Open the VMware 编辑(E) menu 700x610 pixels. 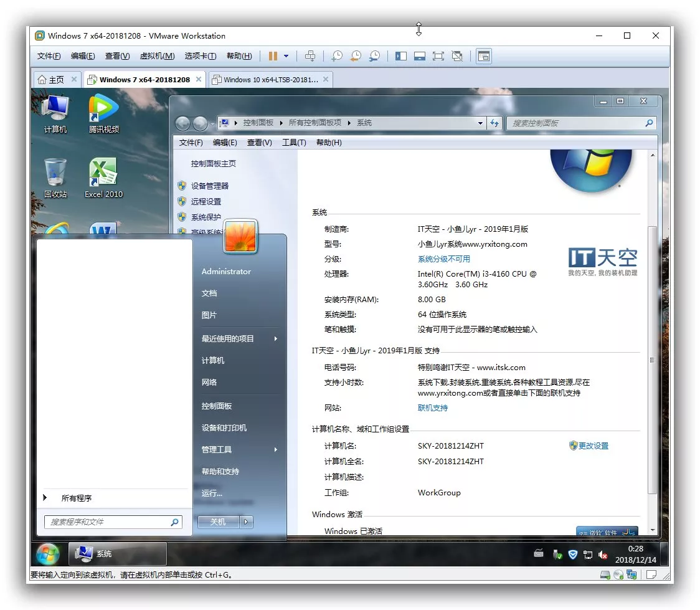click(x=83, y=56)
